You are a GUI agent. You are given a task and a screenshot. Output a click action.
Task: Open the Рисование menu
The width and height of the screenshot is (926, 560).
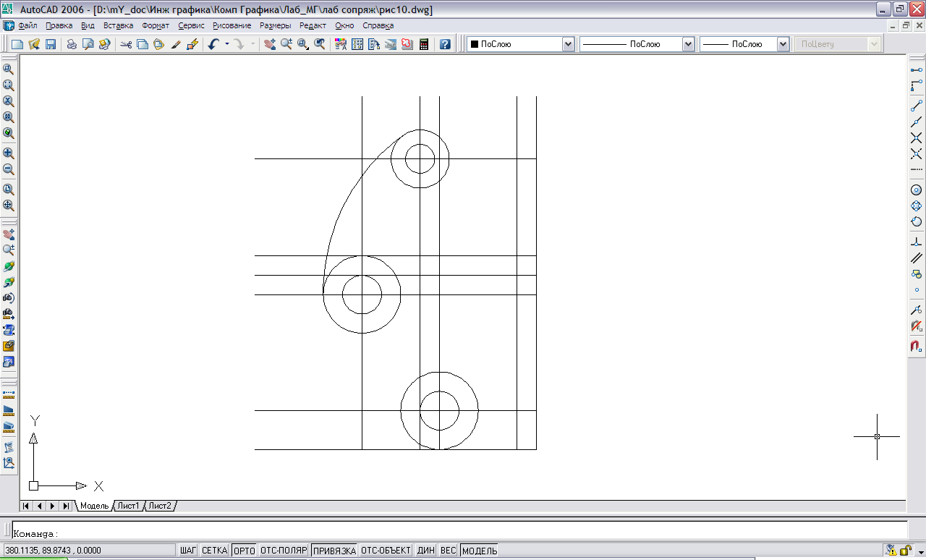pyautogui.click(x=231, y=25)
